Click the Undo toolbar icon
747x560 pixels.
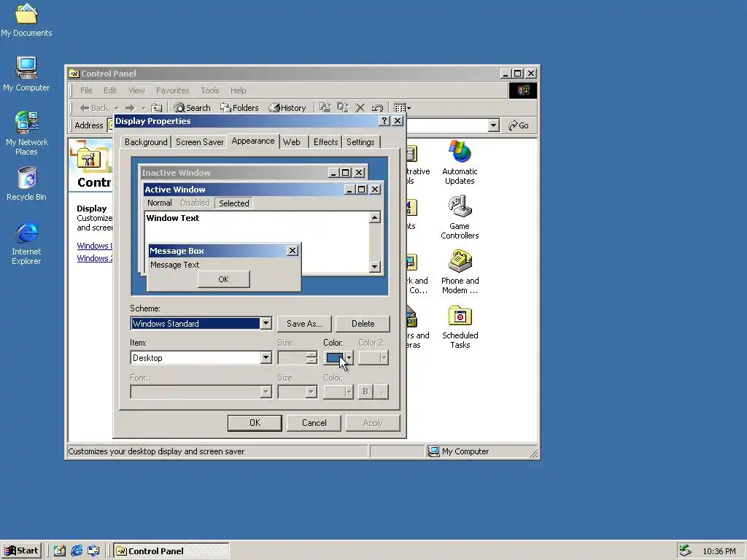click(x=377, y=108)
